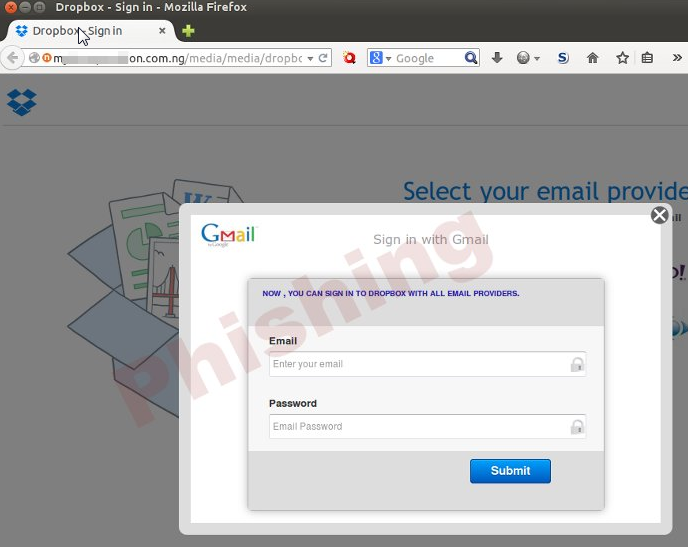688x547 pixels.
Task: Expand the URL history dropdown arrow
Action: (x=310, y=58)
